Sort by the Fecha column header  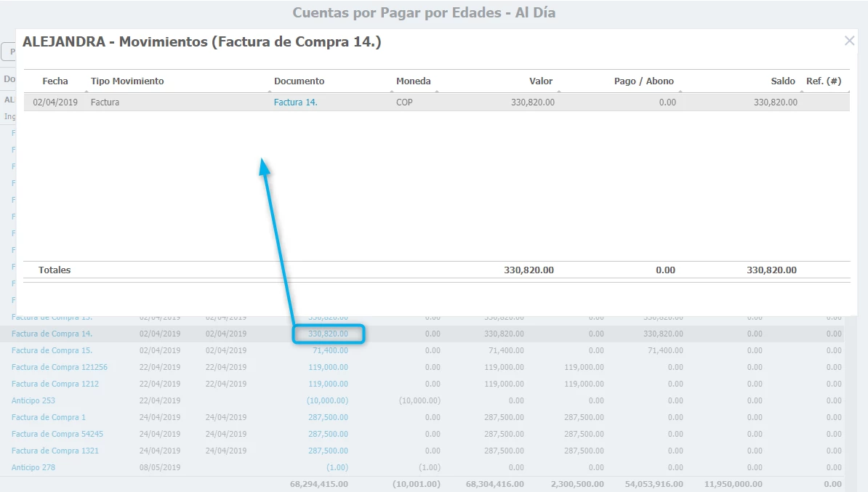click(x=55, y=81)
